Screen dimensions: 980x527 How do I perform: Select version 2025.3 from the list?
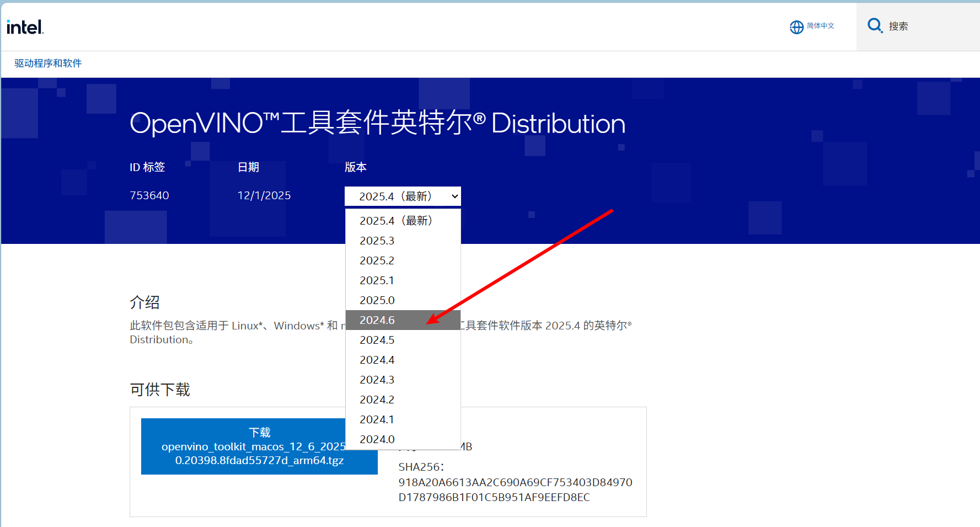[403, 241]
